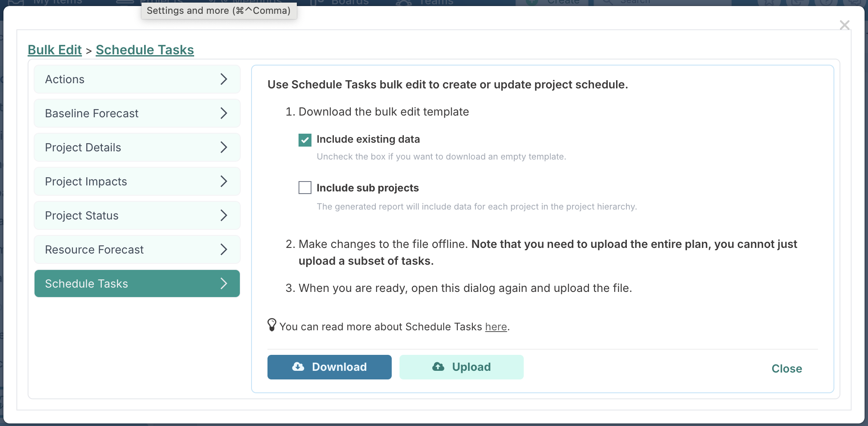Expand the Project Details chevron

click(223, 147)
